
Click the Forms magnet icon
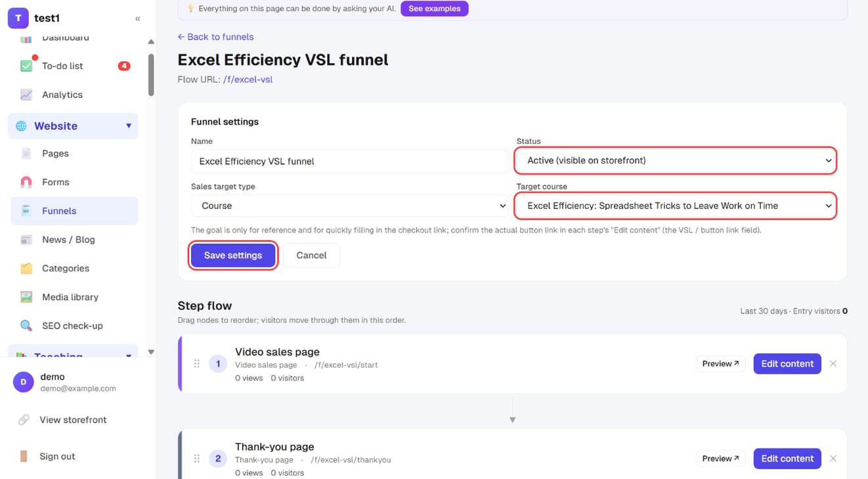pos(26,182)
